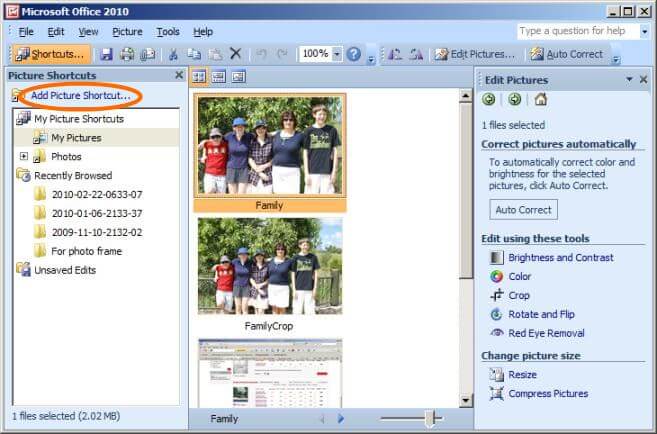This screenshot has height=434, width=657.
Task: Open formatting toolbar options chevron after Auto Correct
Action: tap(616, 60)
